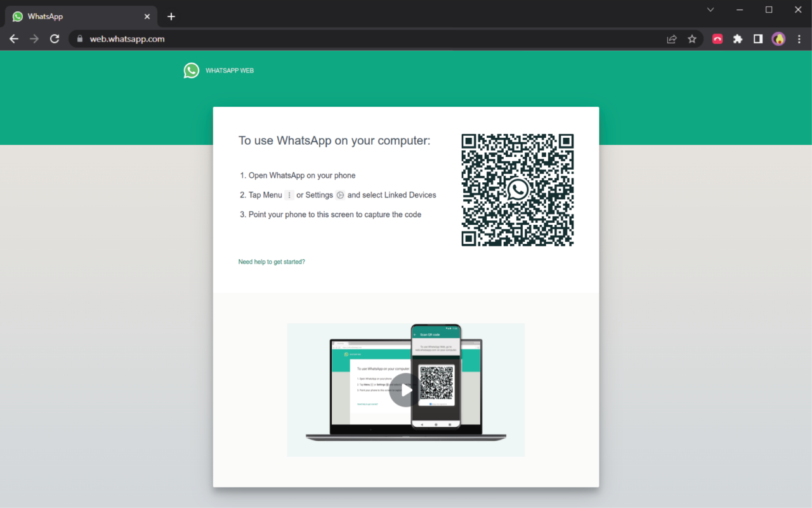View site information via lock icon
The height and width of the screenshot is (508, 812).
[x=80, y=39]
